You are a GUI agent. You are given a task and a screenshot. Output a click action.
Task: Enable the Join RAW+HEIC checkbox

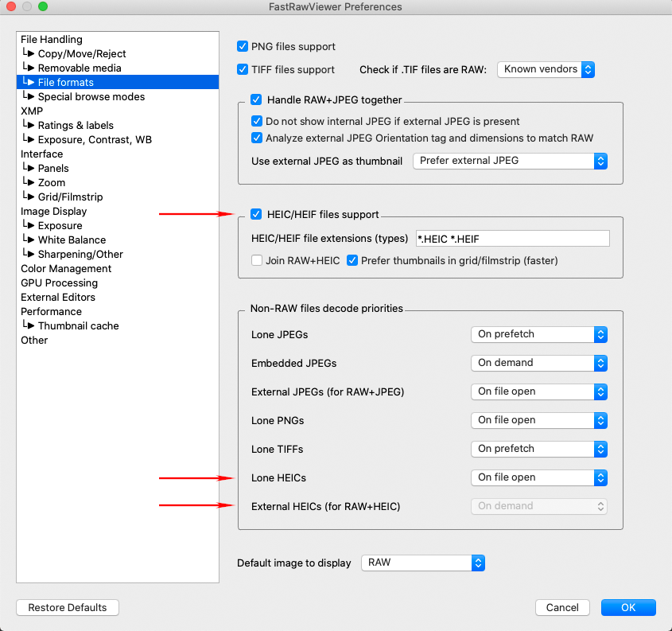point(257,260)
